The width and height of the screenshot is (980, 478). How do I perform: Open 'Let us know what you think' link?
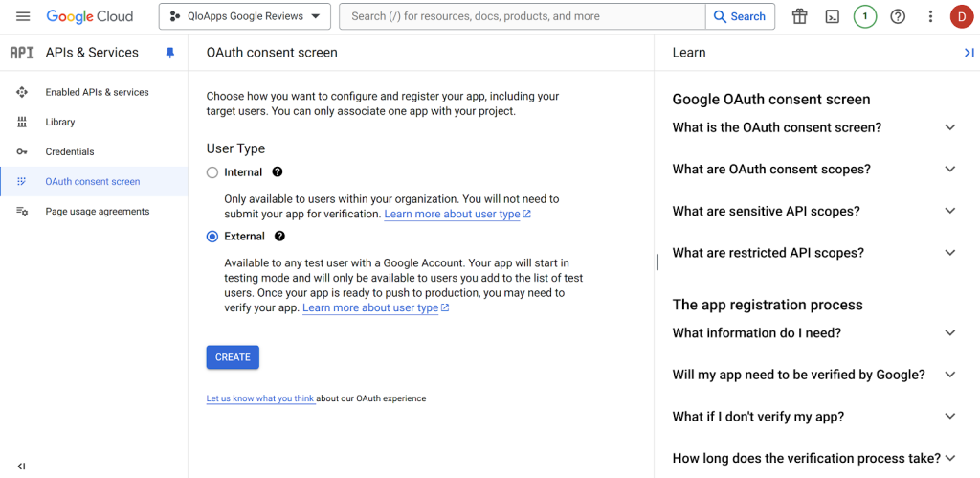click(260, 398)
